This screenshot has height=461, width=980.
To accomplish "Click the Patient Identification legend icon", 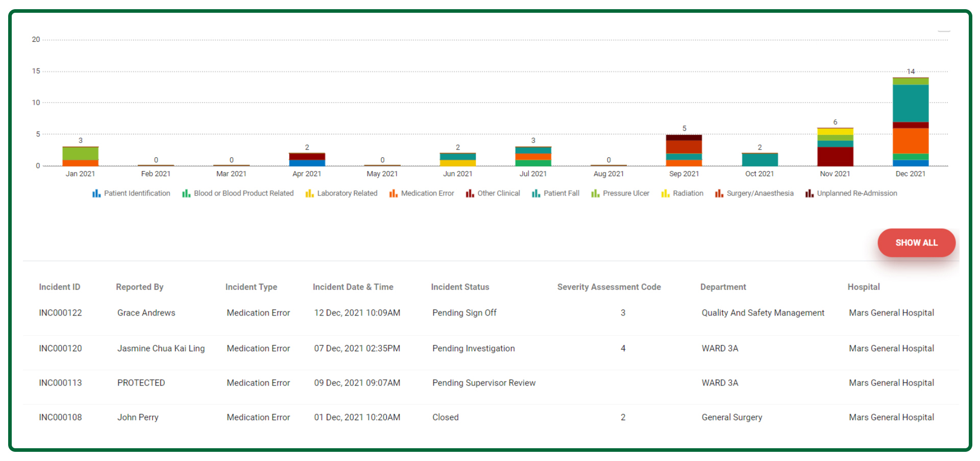I will (x=96, y=193).
